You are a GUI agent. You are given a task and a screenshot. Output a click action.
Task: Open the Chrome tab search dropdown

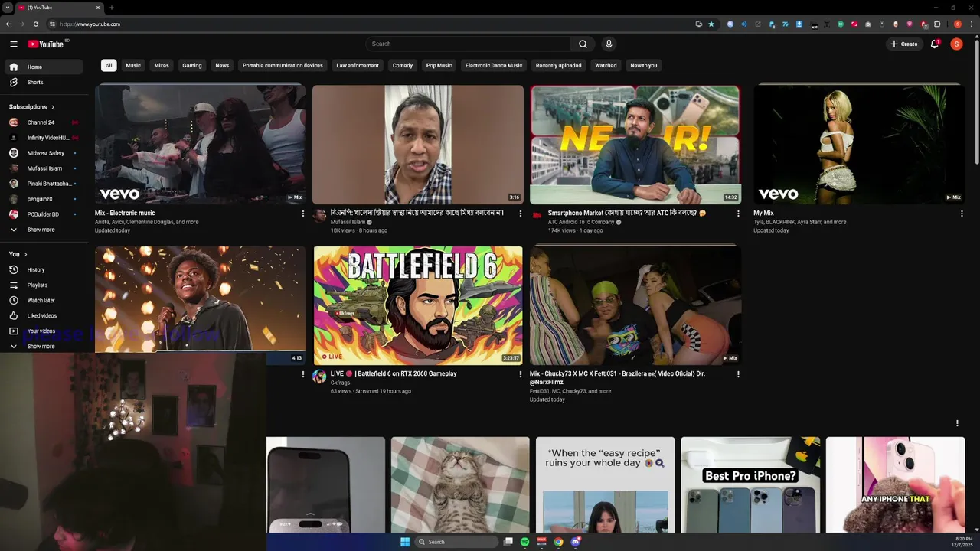point(8,8)
